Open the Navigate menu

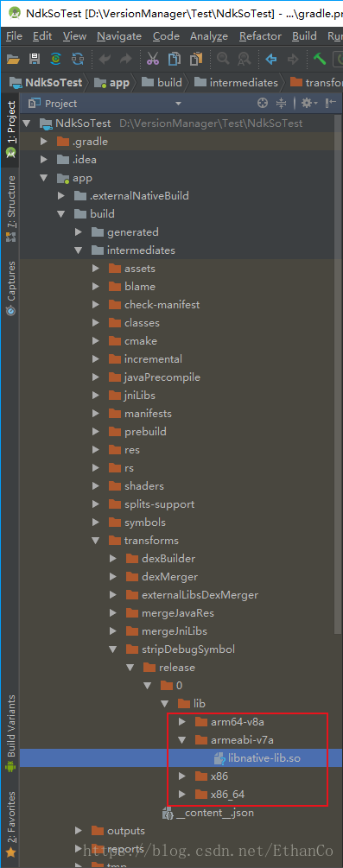click(119, 36)
